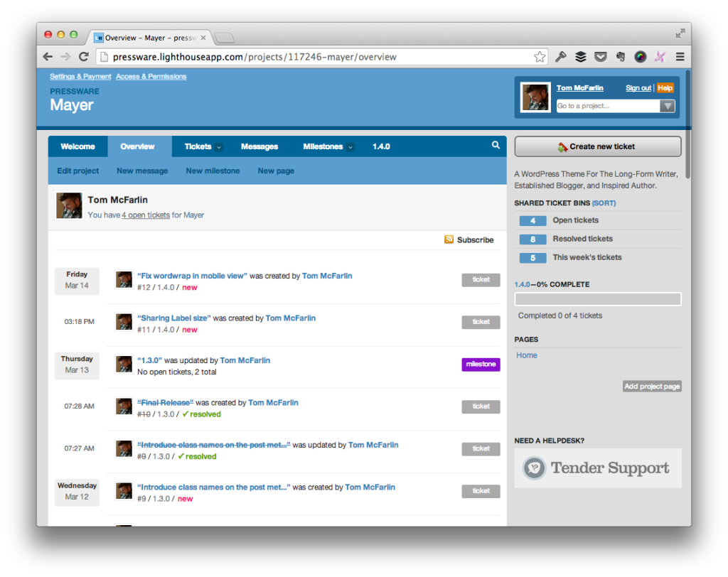The height and width of the screenshot is (577, 728).
Task: Click the Evernote elephant extension icon
Action: coord(620,57)
